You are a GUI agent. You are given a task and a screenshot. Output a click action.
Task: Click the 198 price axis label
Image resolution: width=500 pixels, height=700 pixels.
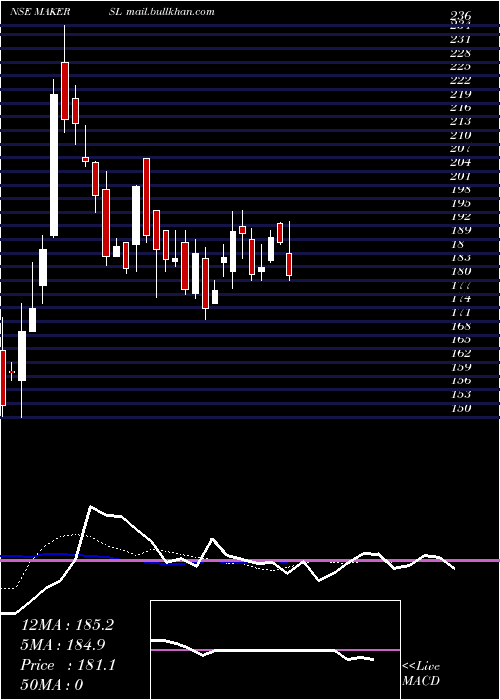461,190
